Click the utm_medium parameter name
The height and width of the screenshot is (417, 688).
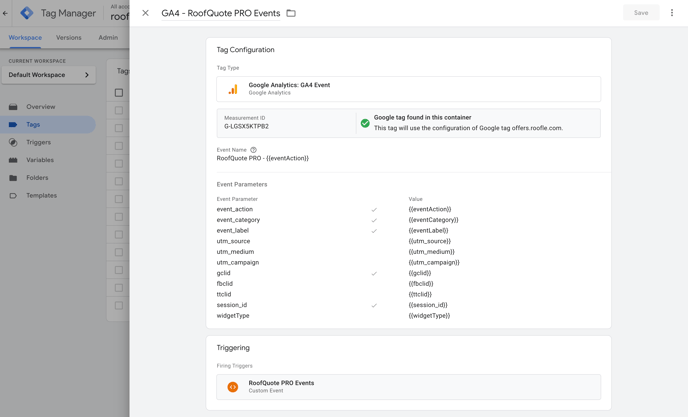[235, 252]
